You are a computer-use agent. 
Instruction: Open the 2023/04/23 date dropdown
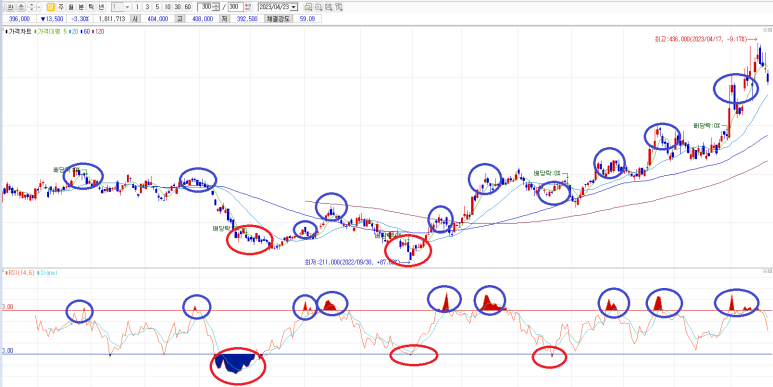tap(293, 7)
